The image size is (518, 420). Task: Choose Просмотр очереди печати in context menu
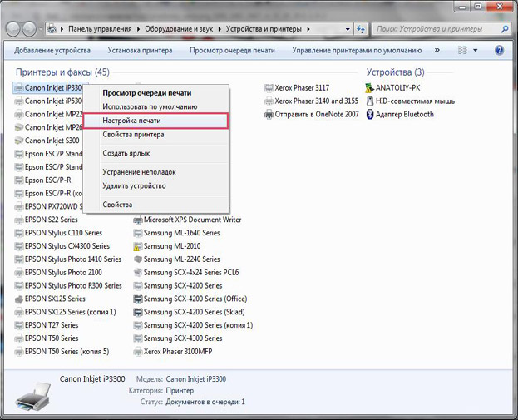(x=147, y=93)
